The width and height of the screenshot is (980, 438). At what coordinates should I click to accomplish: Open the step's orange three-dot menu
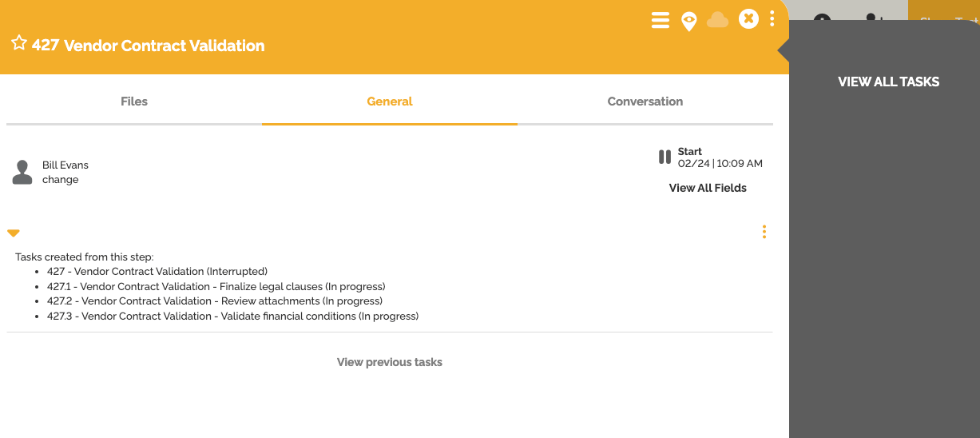[x=764, y=232]
